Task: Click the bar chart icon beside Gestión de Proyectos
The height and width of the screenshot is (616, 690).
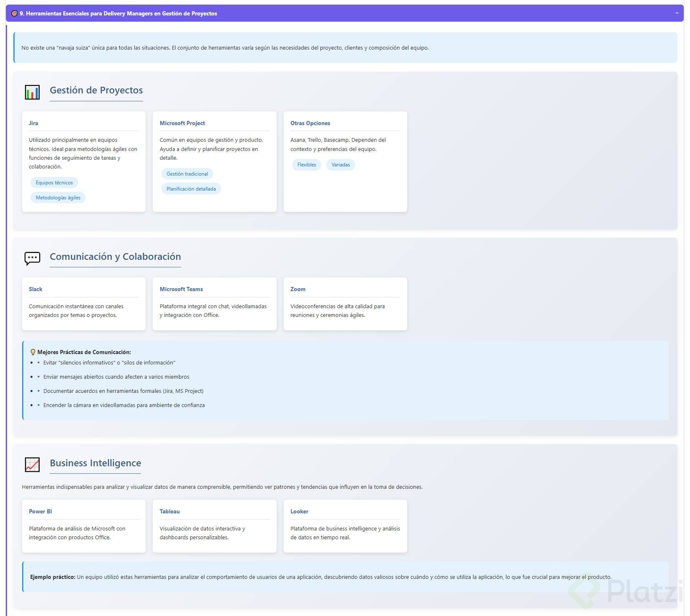Action: pyautogui.click(x=32, y=92)
